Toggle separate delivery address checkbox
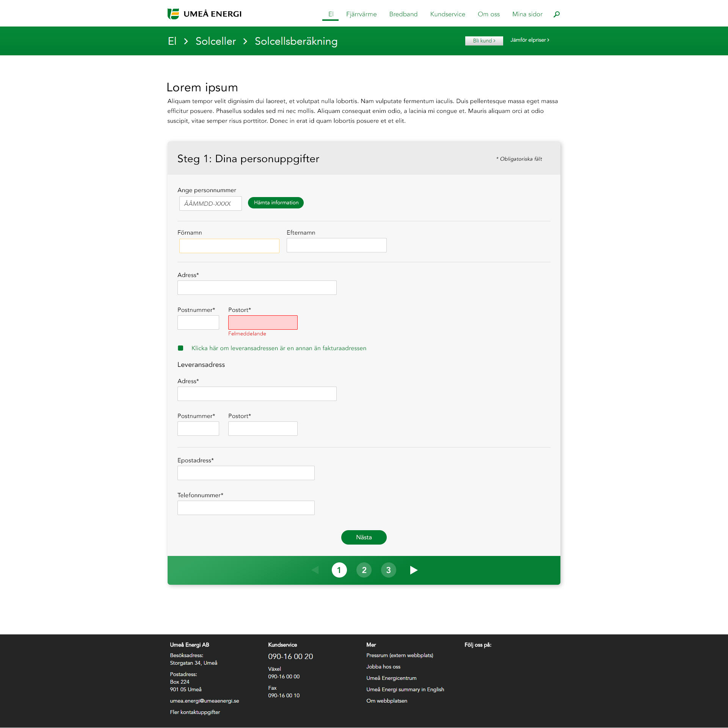Viewport: 728px width, 728px height. (x=180, y=348)
